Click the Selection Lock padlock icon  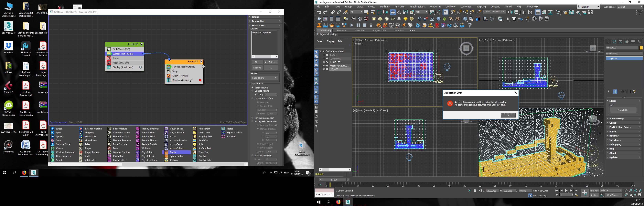click(475, 191)
